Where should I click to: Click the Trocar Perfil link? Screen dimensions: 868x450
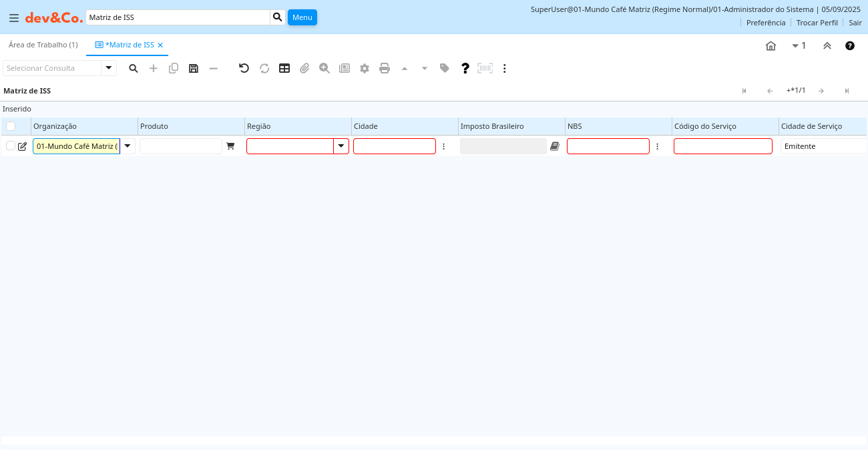click(x=817, y=23)
